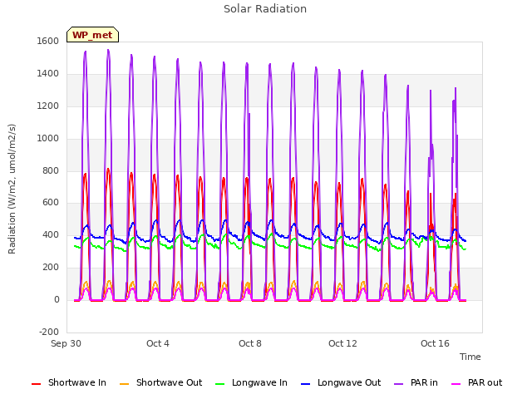This screenshot has height=399, width=532.
Task: Click the -200 y-axis tick label
Action: (x=49, y=332)
